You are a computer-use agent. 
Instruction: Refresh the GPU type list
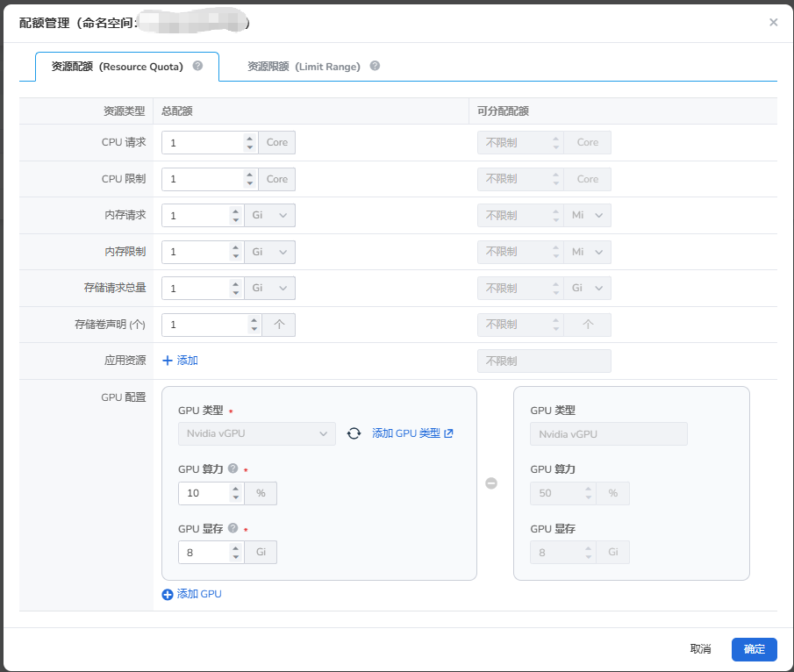354,433
